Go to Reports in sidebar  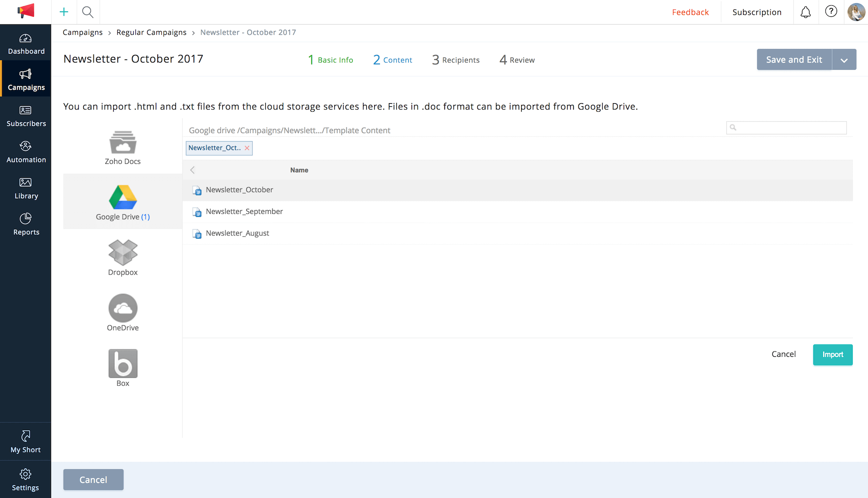tap(26, 224)
